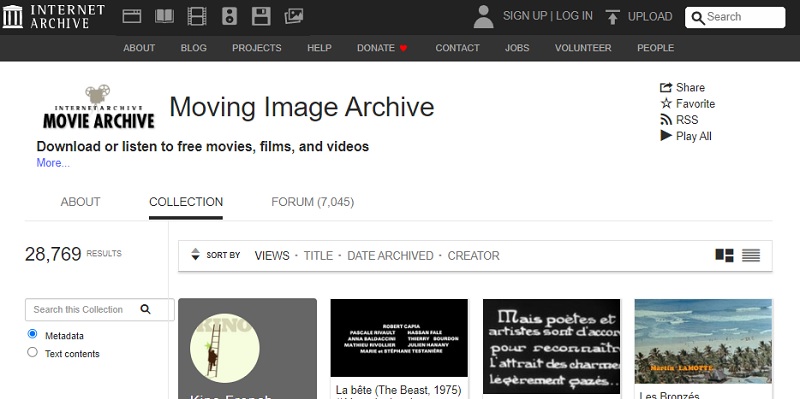Screen dimensions: 800x399
Task: Open the Texts book icon
Action: tap(164, 16)
